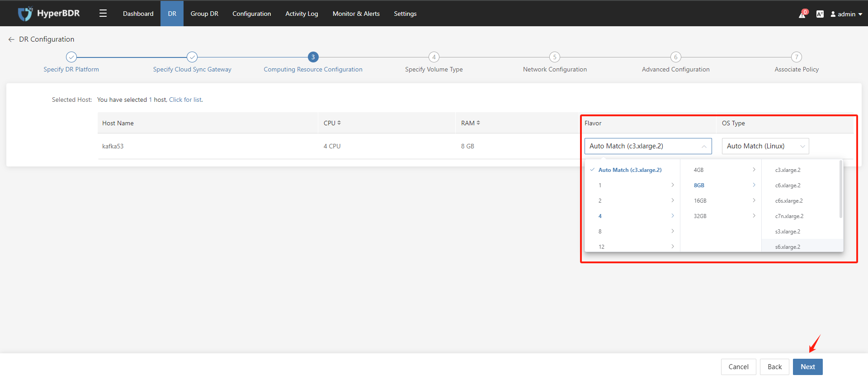Go to Specify DR Platform step label
The height and width of the screenshot is (380, 868).
coord(71,69)
